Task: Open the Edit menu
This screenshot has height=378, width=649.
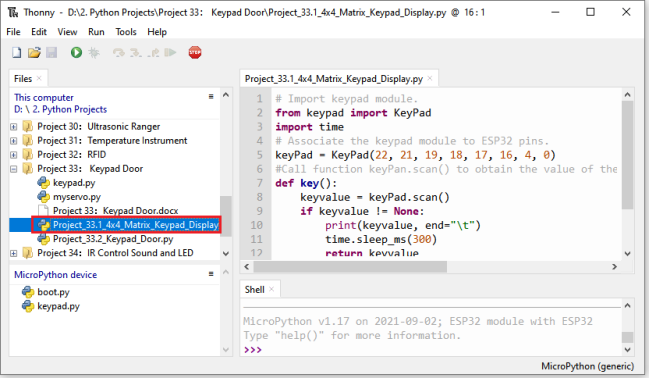Action: pos(39,32)
